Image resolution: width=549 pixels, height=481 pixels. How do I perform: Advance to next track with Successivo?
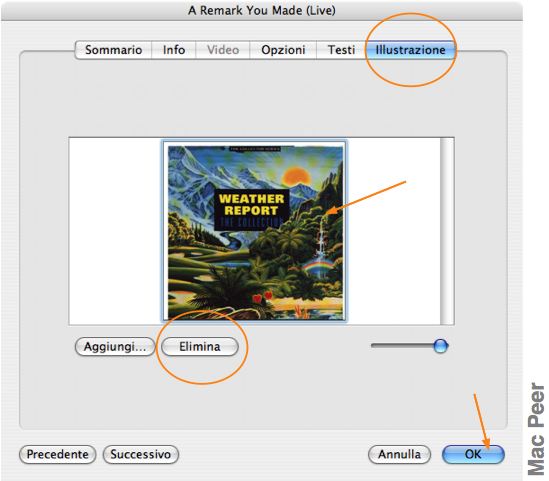141,454
